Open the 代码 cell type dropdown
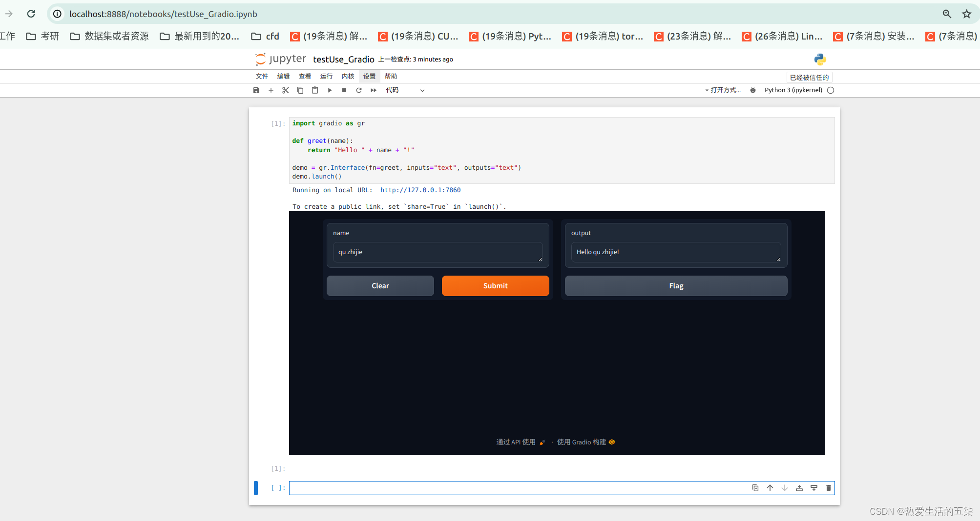 (405, 90)
